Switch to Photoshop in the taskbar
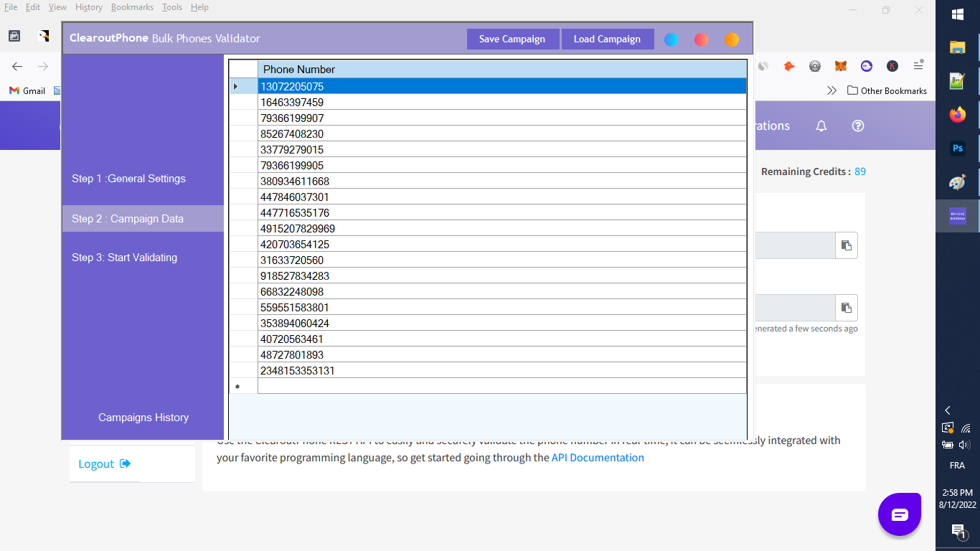Image resolution: width=980 pixels, height=551 pixels. point(958,149)
